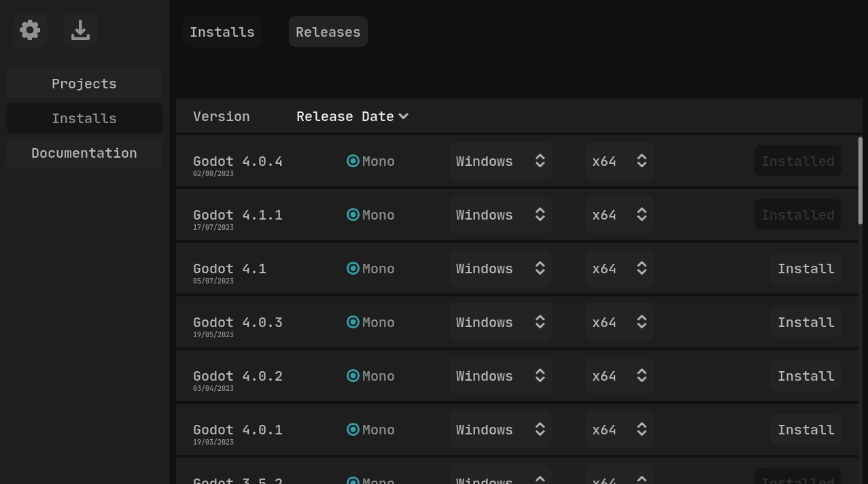Open the Release Date sort dropdown

pyautogui.click(x=351, y=116)
